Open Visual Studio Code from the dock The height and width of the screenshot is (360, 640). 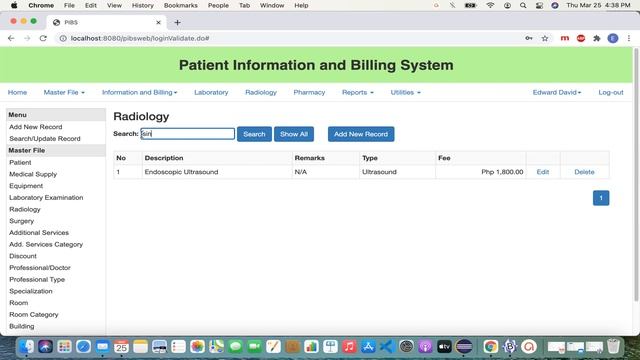point(387,347)
